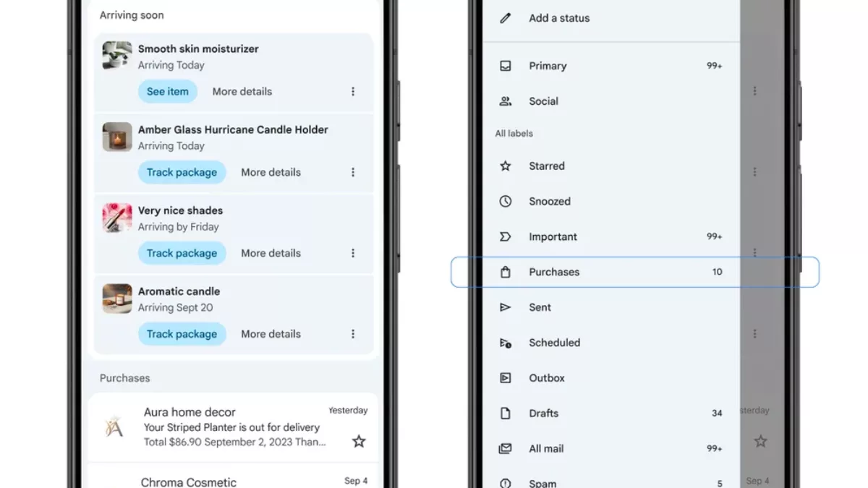Open three-dot menu for Smooth skin moisturizer
Image resolution: width=868 pixels, height=488 pixels.
click(353, 92)
